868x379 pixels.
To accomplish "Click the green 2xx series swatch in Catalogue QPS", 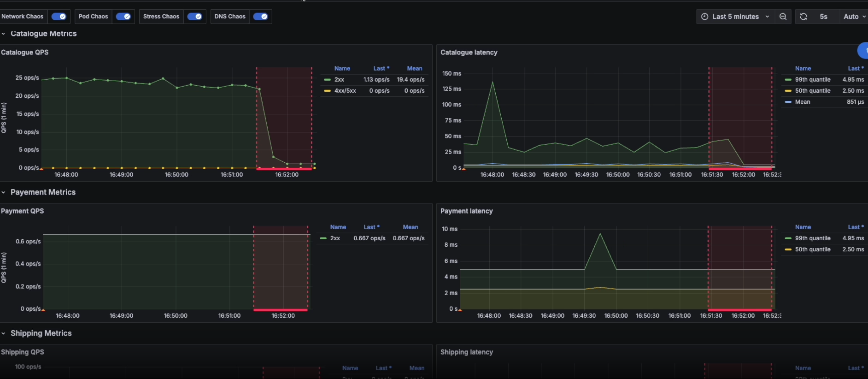I will (x=327, y=80).
